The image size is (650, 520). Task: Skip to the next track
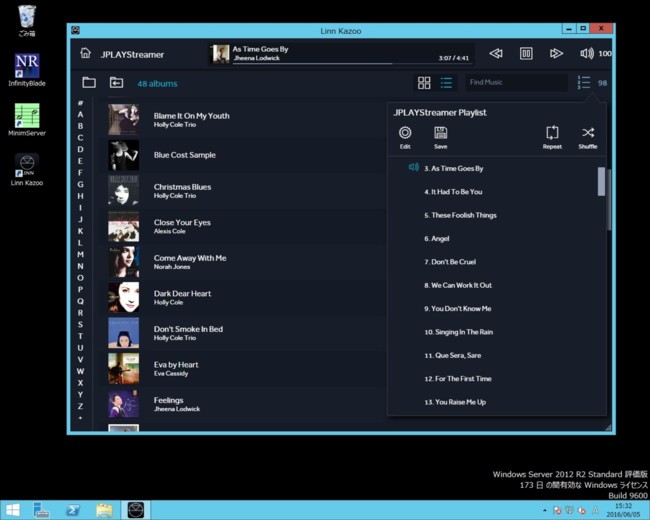click(556, 53)
